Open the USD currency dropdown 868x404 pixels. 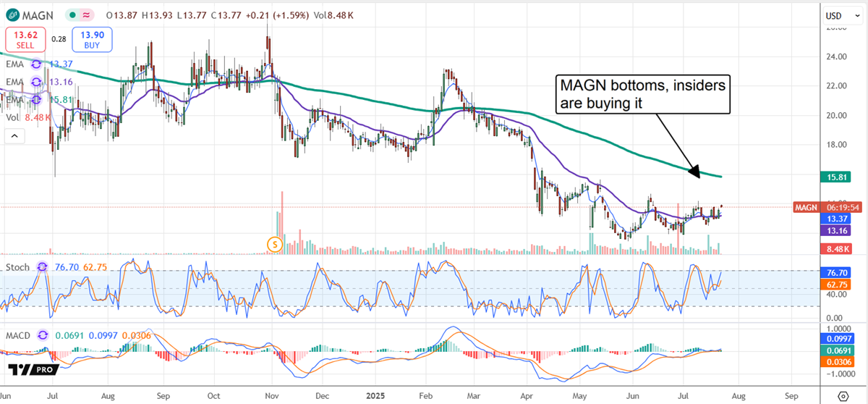coord(842,14)
